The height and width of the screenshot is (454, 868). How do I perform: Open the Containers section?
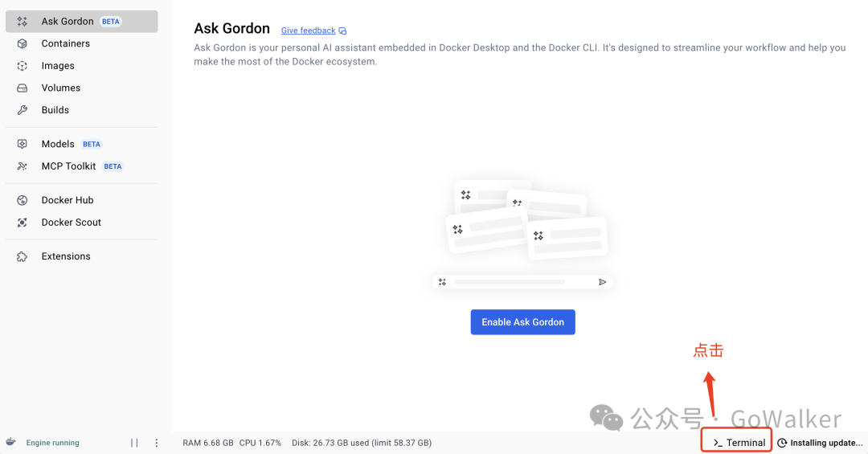[82, 43]
